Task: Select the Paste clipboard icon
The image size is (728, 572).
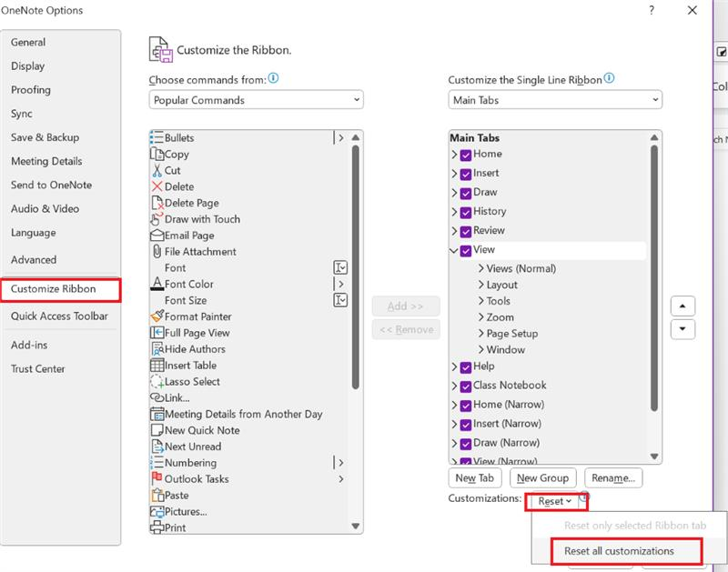Action: [x=157, y=495]
